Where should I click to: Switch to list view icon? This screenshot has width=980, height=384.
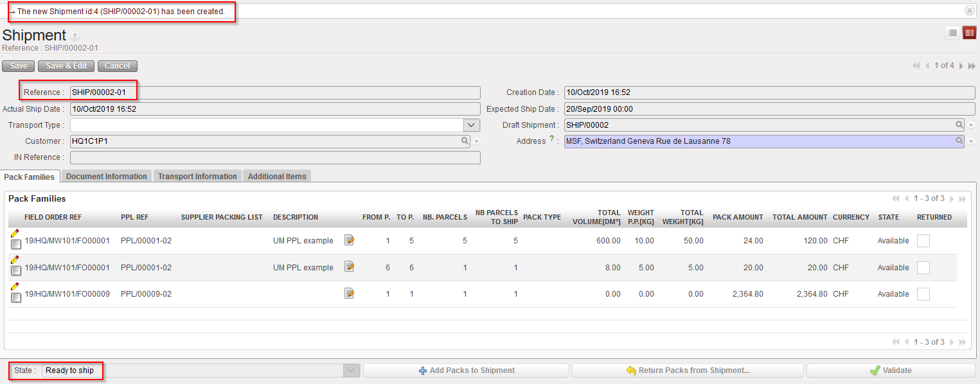point(952,33)
